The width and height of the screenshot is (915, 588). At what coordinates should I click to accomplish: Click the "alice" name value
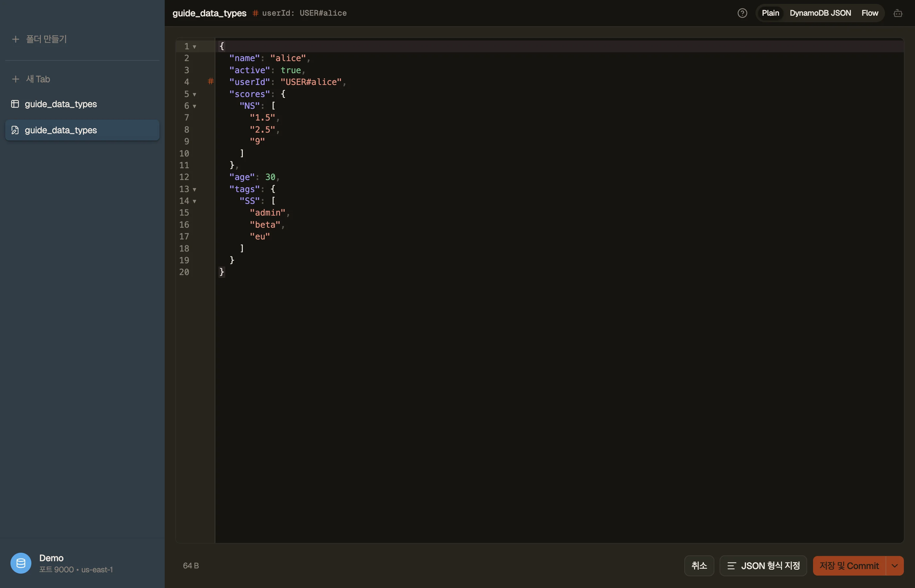[288, 58]
